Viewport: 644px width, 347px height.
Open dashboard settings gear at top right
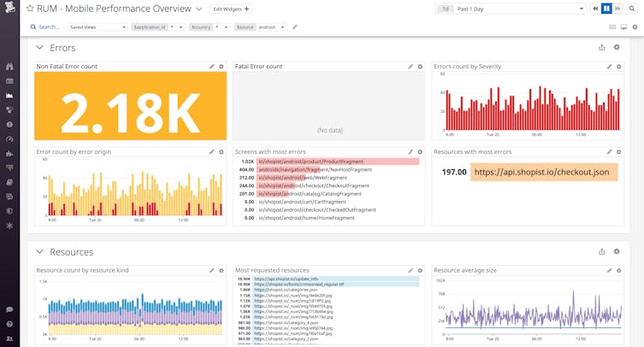tap(635, 27)
